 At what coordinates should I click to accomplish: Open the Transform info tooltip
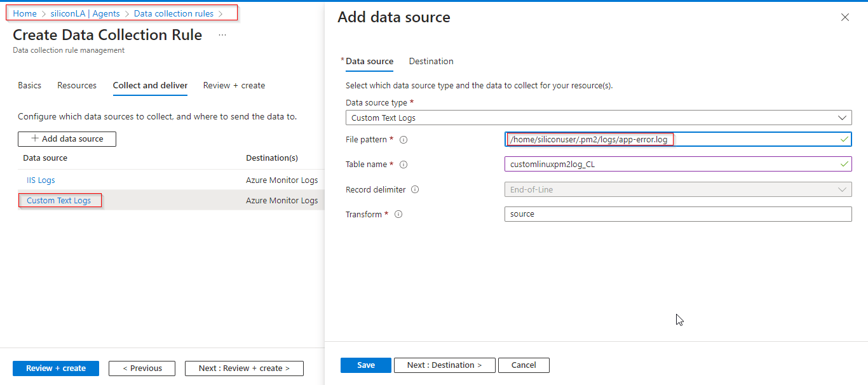[x=398, y=214]
